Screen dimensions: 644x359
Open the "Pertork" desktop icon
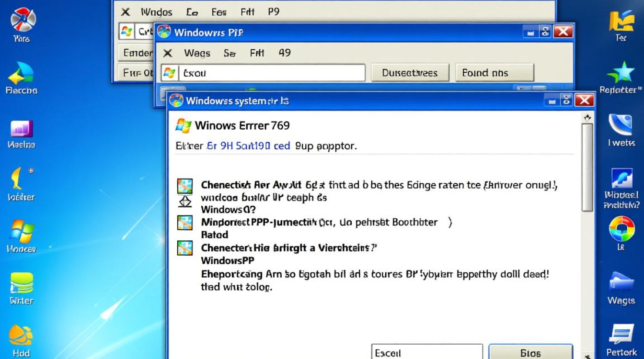click(621, 335)
